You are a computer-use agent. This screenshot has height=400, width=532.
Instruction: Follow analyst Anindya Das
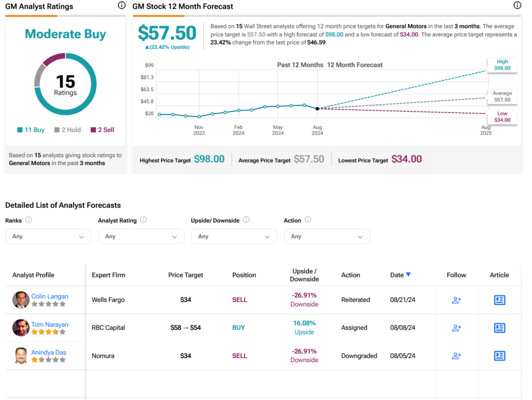tap(456, 356)
